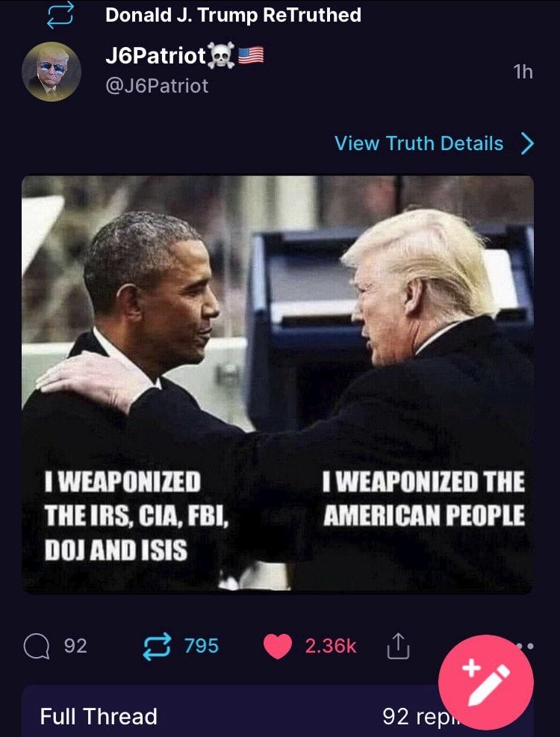This screenshot has height=737, width=560.
Task: Tap the 2.36k likes count
Action: point(331,647)
